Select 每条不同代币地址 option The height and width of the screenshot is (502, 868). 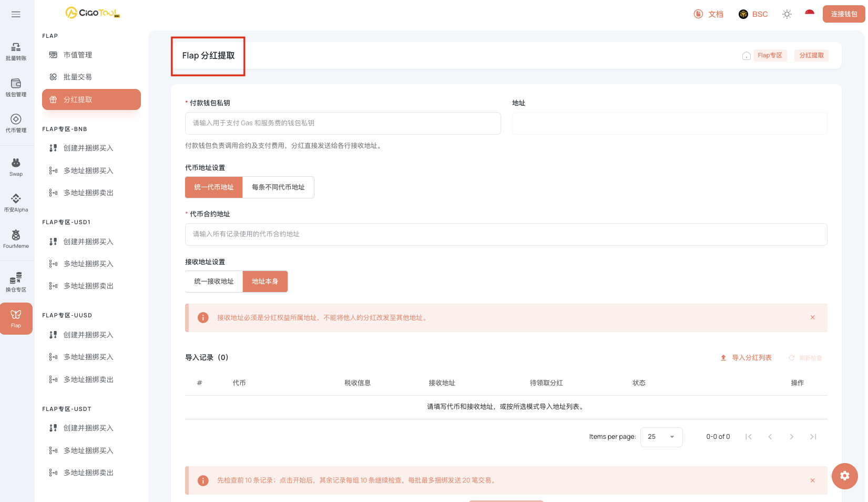(x=278, y=187)
